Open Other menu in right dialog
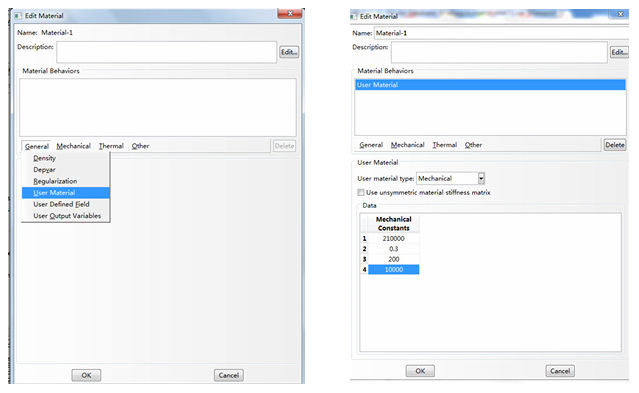The width and height of the screenshot is (639, 393). pos(473,145)
